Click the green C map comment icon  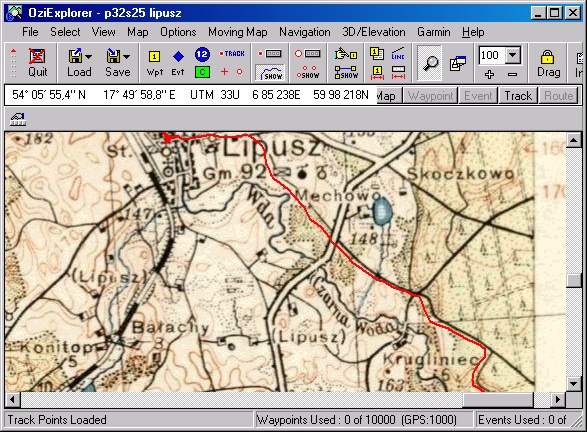click(202, 72)
